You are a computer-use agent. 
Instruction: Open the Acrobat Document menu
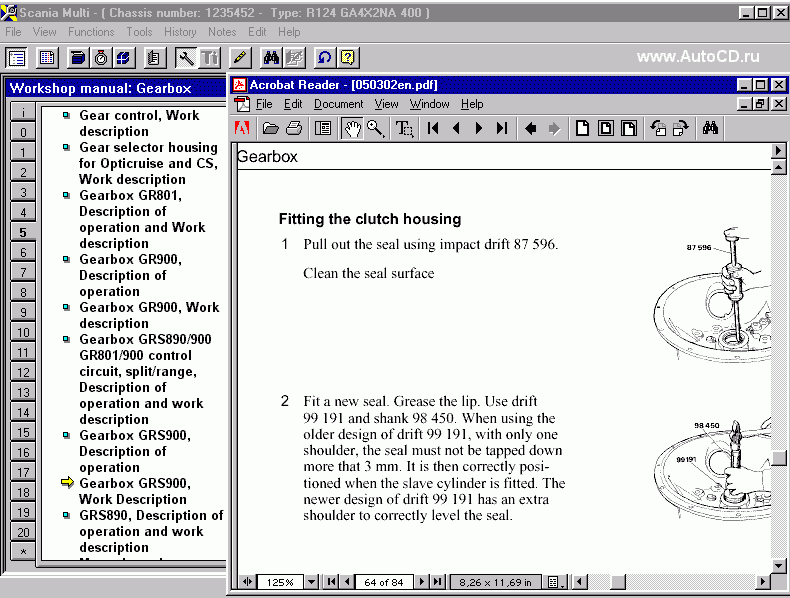(339, 104)
